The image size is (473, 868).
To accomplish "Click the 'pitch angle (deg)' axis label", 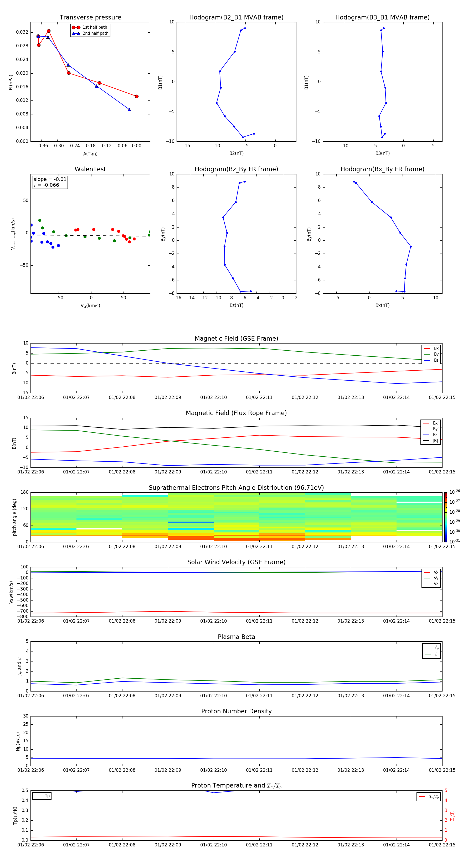I will click(x=14, y=517).
